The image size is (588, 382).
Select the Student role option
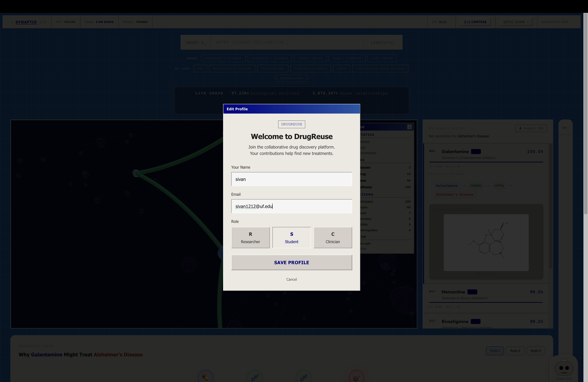pos(292,237)
